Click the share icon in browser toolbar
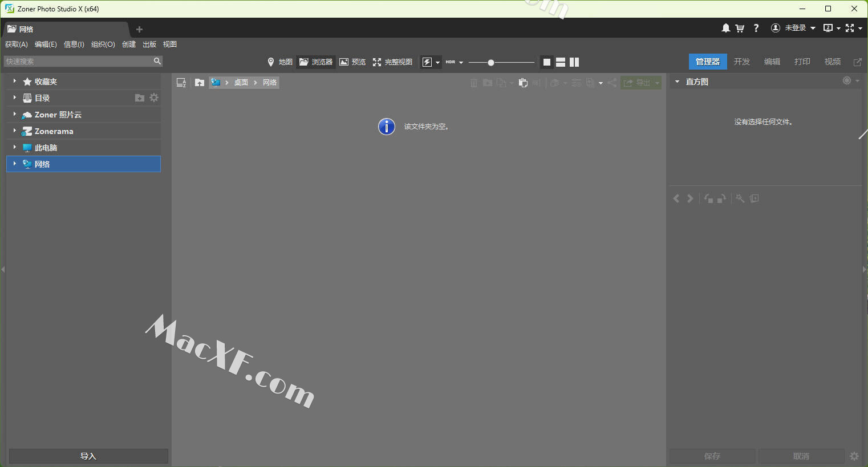 click(x=612, y=83)
